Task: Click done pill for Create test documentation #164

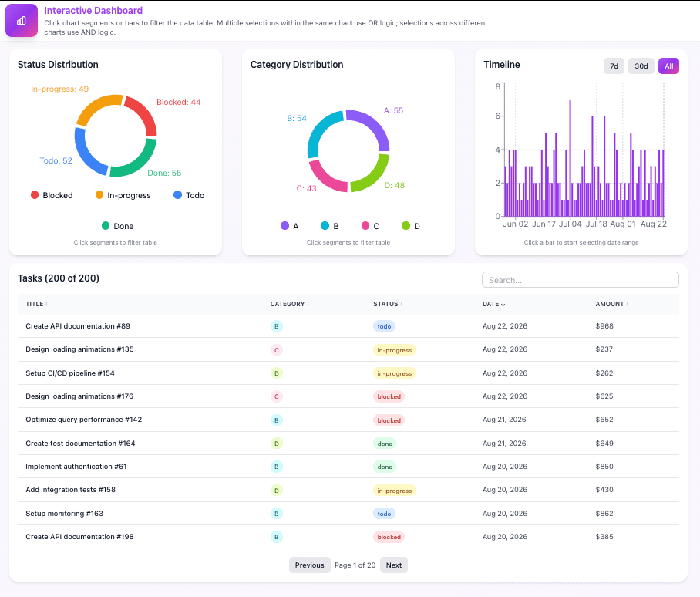Action: click(385, 444)
